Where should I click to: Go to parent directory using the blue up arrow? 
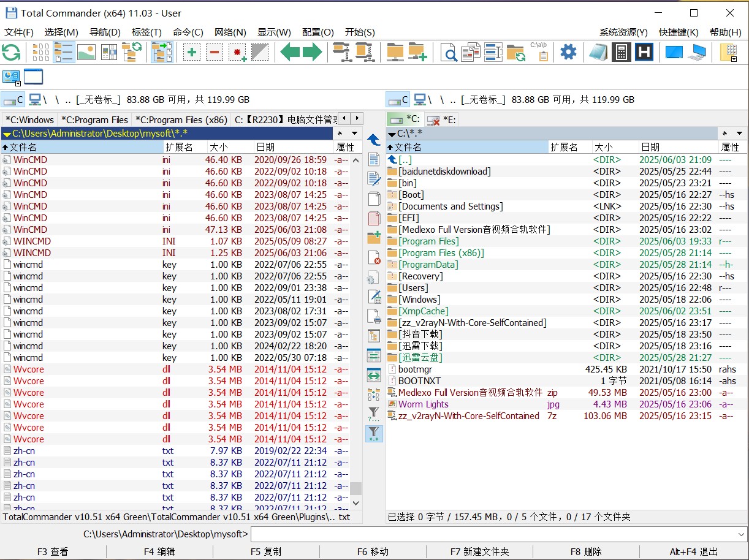point(374,140)
